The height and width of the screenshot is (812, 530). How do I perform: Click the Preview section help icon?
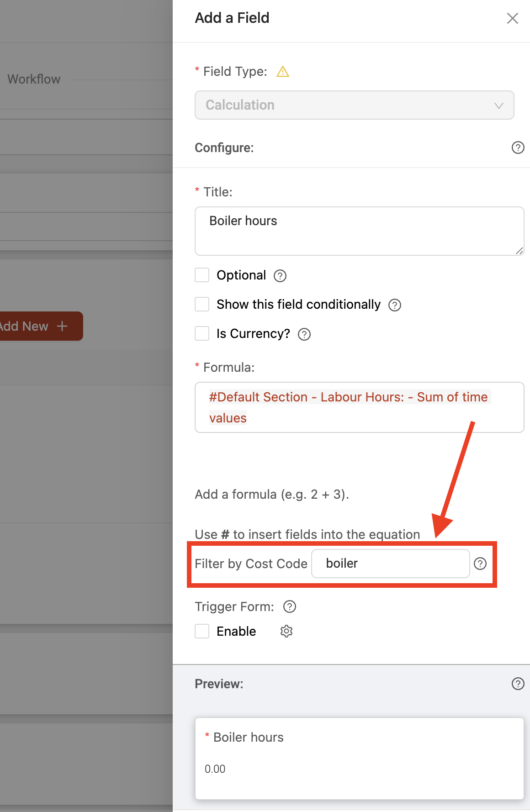[518, 684]
